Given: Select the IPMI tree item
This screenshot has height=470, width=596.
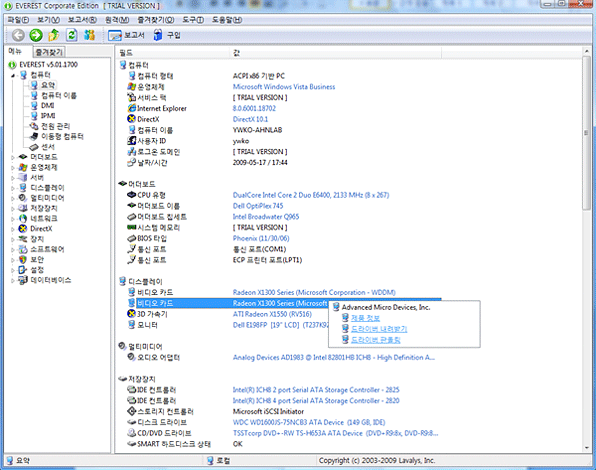Looking at the screenshot, I should click(48, 116).
